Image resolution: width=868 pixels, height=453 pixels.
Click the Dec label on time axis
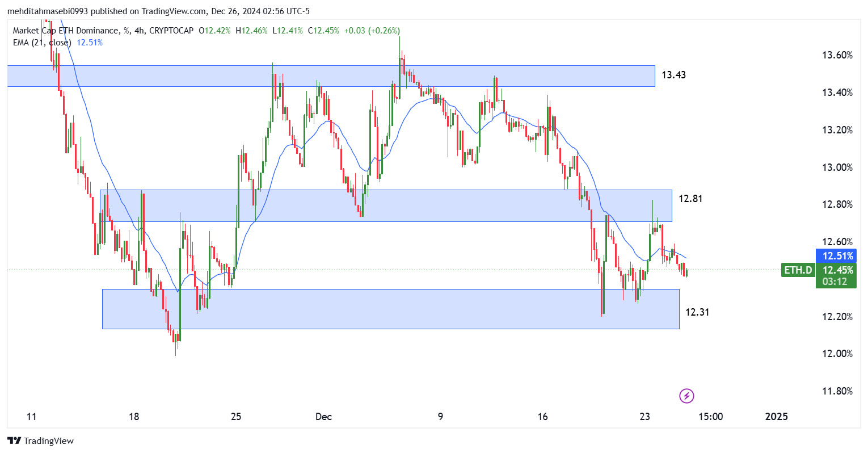[323, 417]
